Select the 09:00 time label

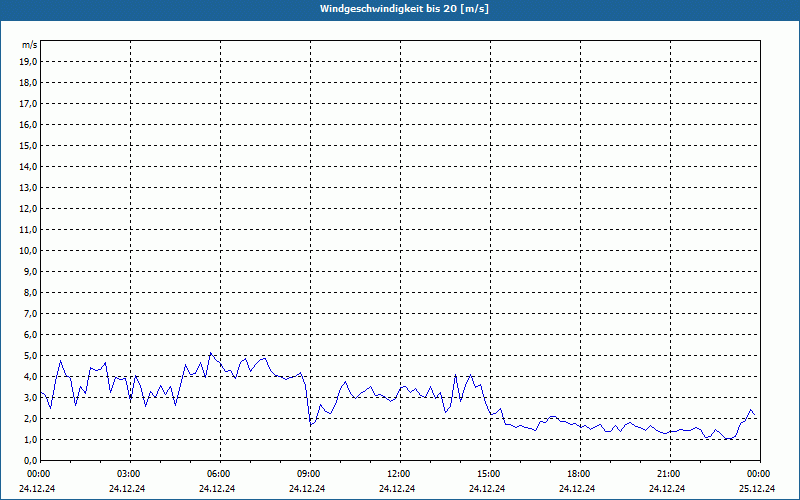[x=309, y=474]
